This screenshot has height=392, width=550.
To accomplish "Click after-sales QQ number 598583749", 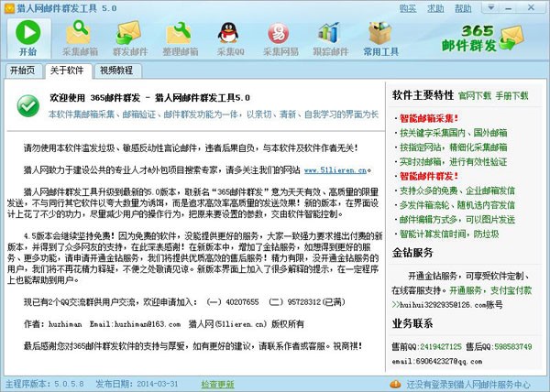I will click(x=513, y=346).
